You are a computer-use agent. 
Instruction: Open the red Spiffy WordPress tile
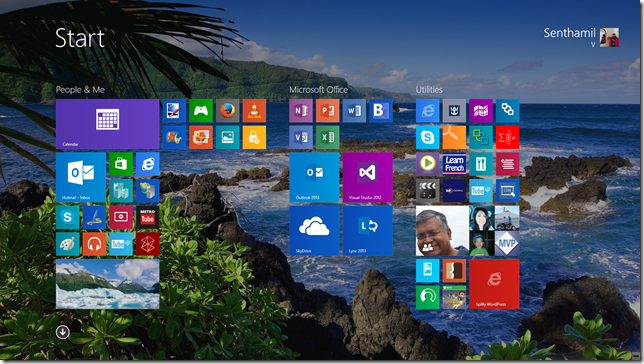pyautogui.click(x=494, y=284)
